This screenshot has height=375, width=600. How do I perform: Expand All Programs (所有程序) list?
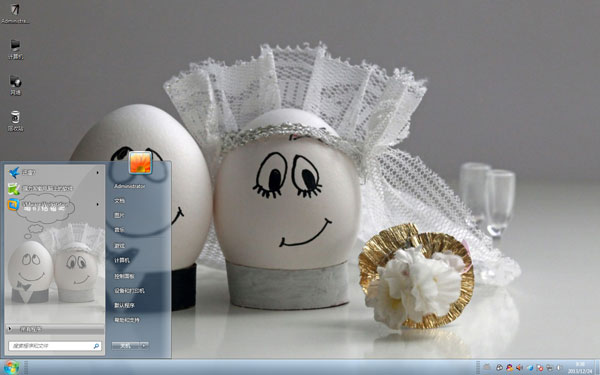click(54, 329)
